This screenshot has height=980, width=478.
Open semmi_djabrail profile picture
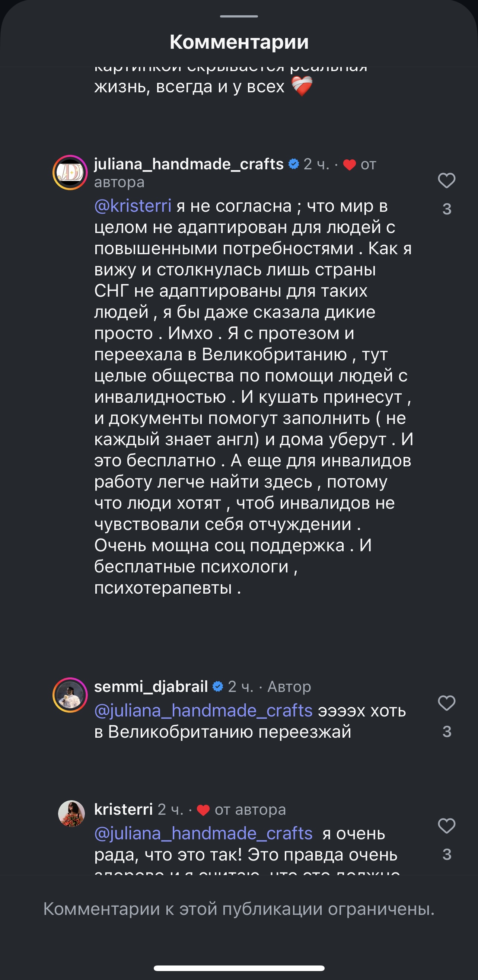tap(70, 695)
